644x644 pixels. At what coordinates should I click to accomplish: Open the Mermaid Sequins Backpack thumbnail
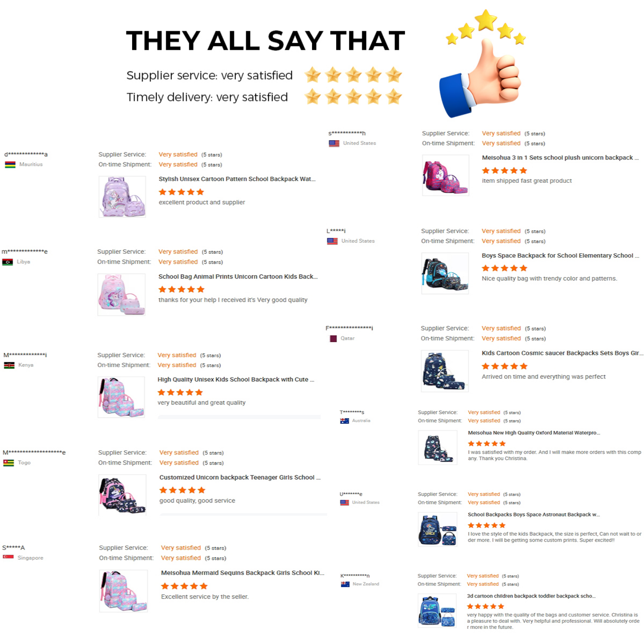[123, 591]
